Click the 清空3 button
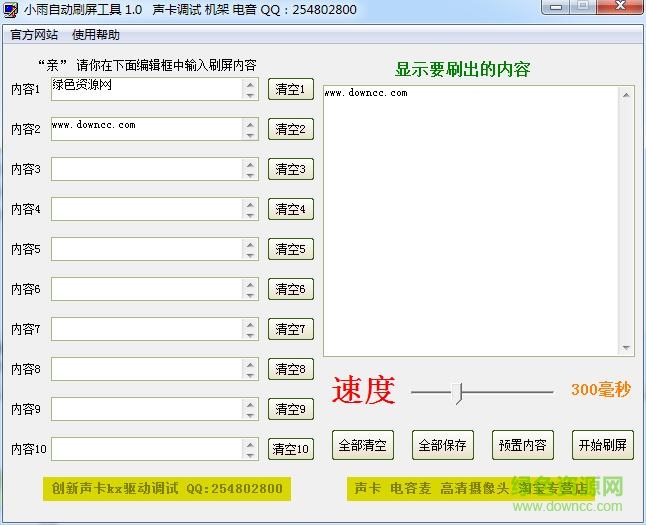 [x=291, y=169]
